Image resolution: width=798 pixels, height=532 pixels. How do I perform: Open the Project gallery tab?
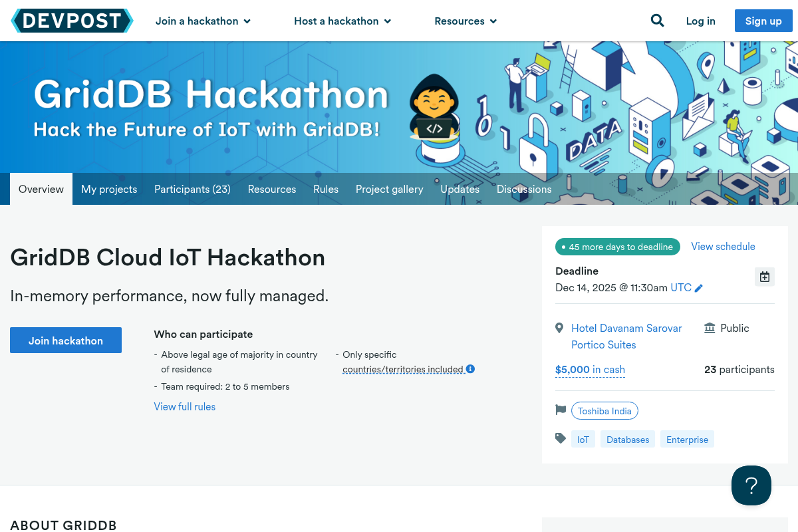[389, 189]
